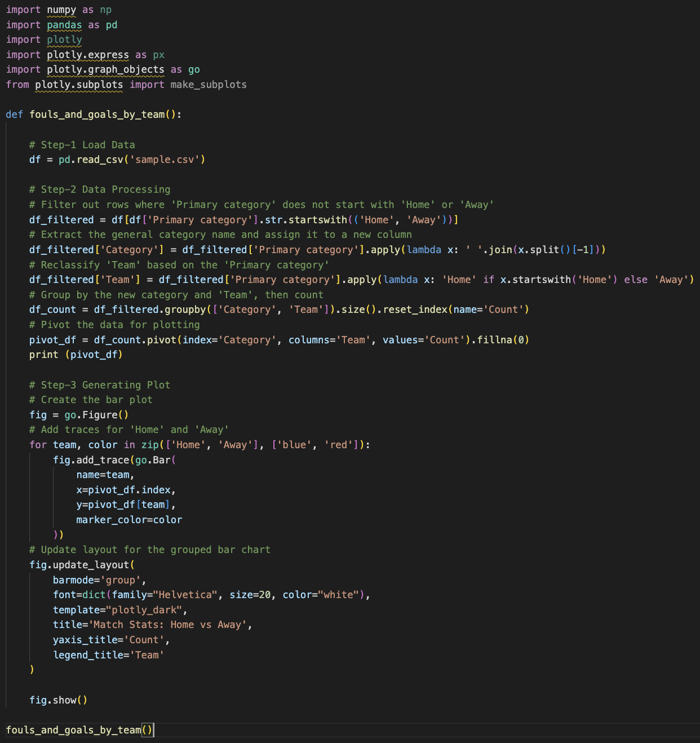Click the 'x=pivot_df.index,' argument
700x743 pixels.
[x=126, y=490]
